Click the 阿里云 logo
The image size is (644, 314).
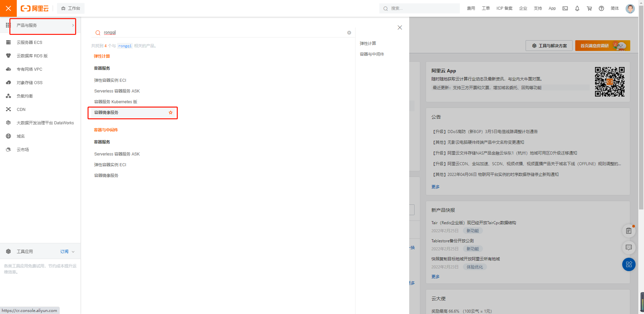point(35,8)
